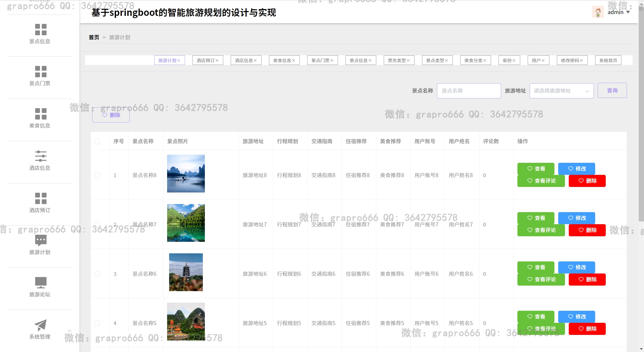Select 酒店信息 sliders icon in sidebar
This screenshot has height=352, width=644.
pyautogui.click(x=41, y=156)
